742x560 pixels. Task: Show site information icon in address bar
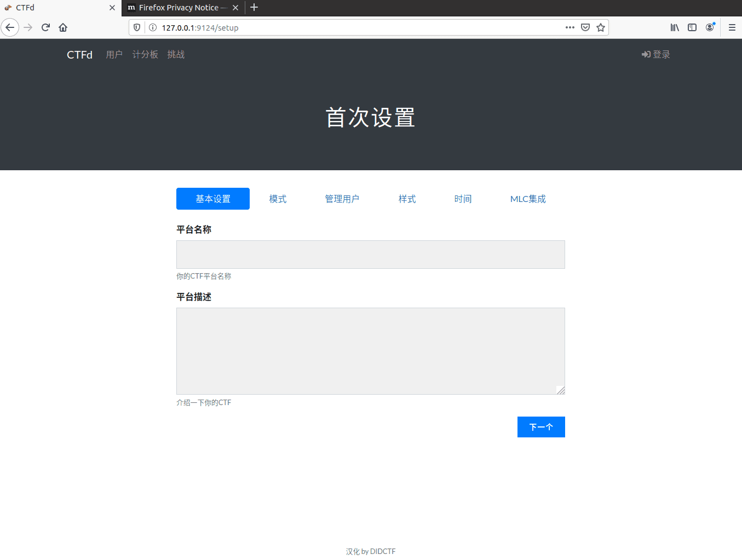[153, 27]
